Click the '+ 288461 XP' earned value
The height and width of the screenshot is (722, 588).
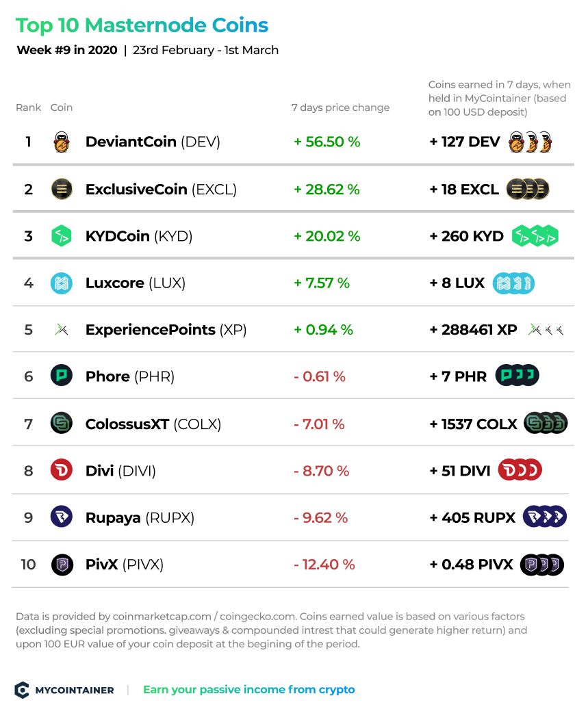tap(473, 330)
